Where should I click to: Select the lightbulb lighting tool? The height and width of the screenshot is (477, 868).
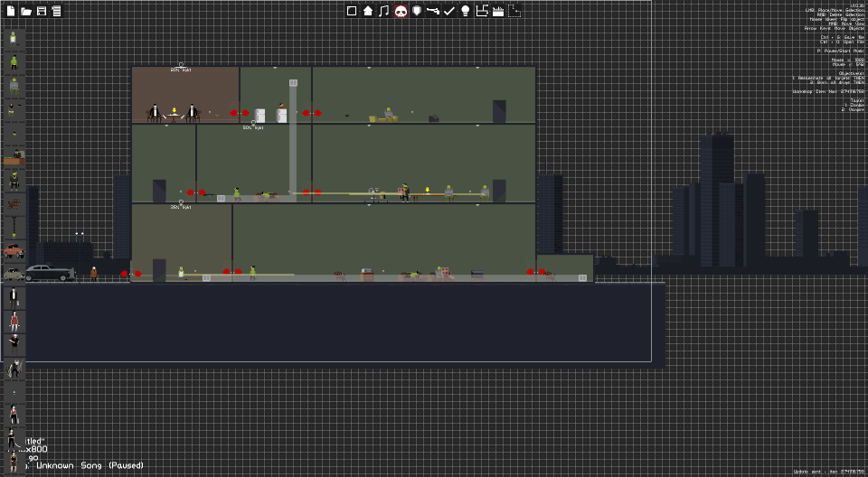point(466,11)
